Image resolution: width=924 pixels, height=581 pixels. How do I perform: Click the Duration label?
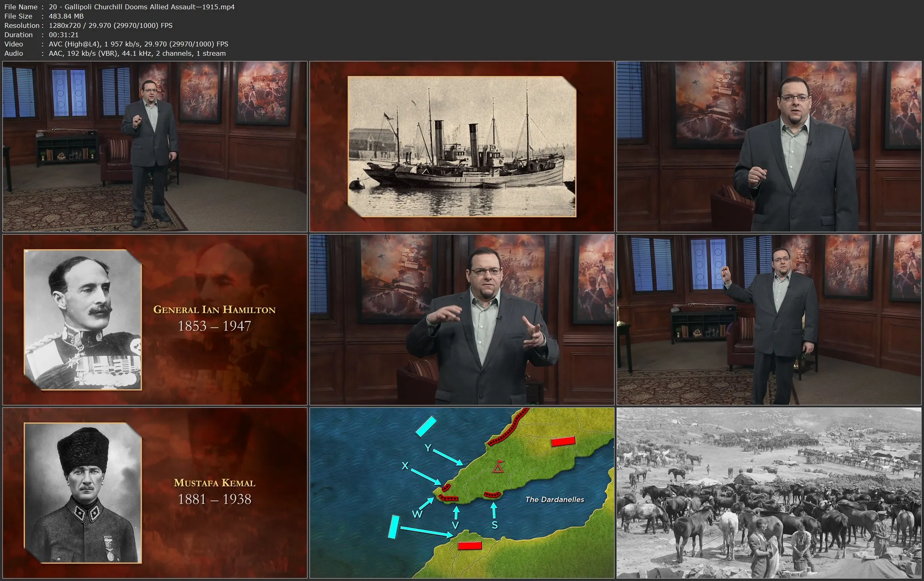click(x=19, y=35)
